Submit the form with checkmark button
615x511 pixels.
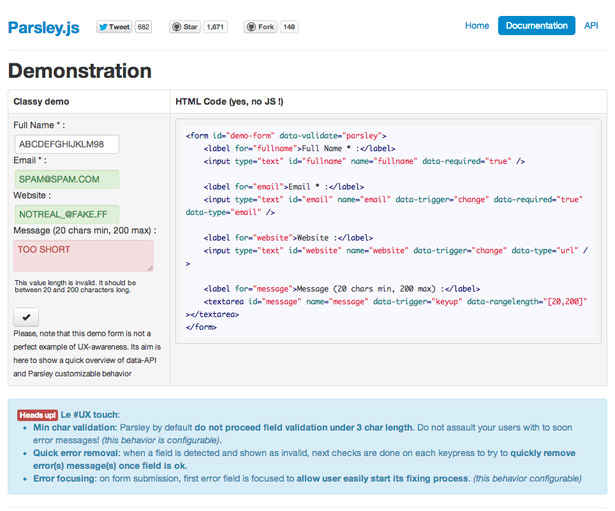pyautogui.click(x=26, y=317)
